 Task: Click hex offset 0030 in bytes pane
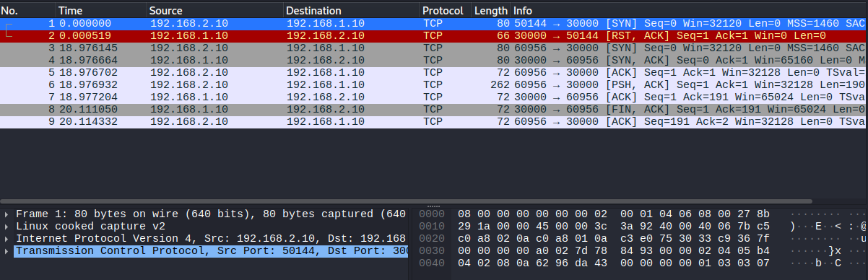point(432,250)
